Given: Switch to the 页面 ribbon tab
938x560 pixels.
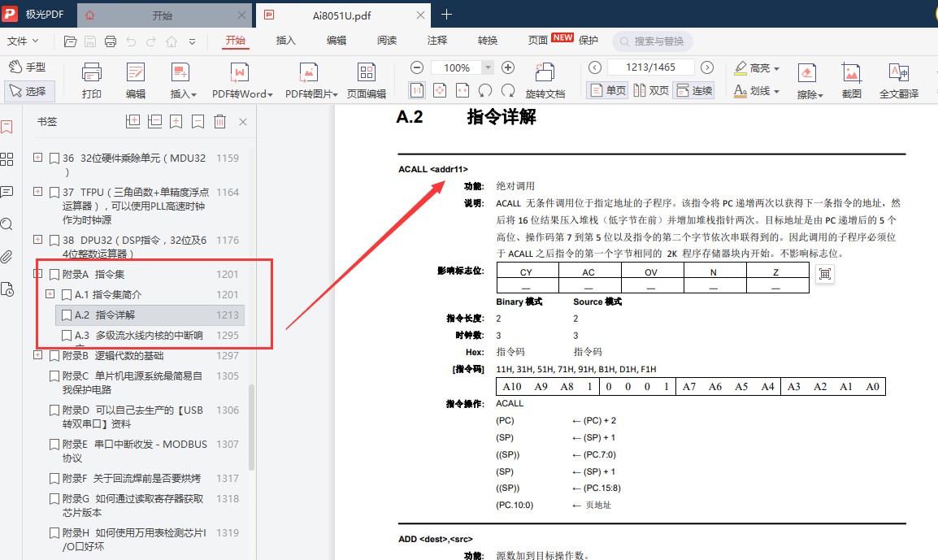Looking at the screenshot, I should (538, 40).
